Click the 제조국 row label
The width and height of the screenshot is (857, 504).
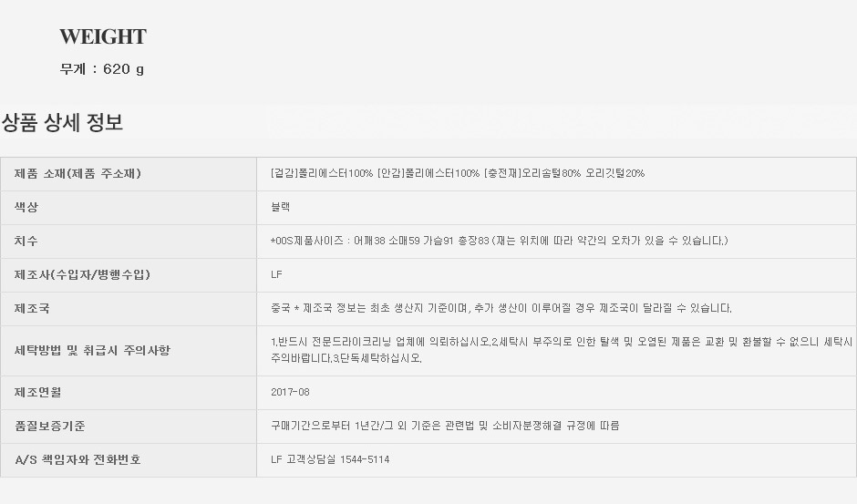[33, 308]
